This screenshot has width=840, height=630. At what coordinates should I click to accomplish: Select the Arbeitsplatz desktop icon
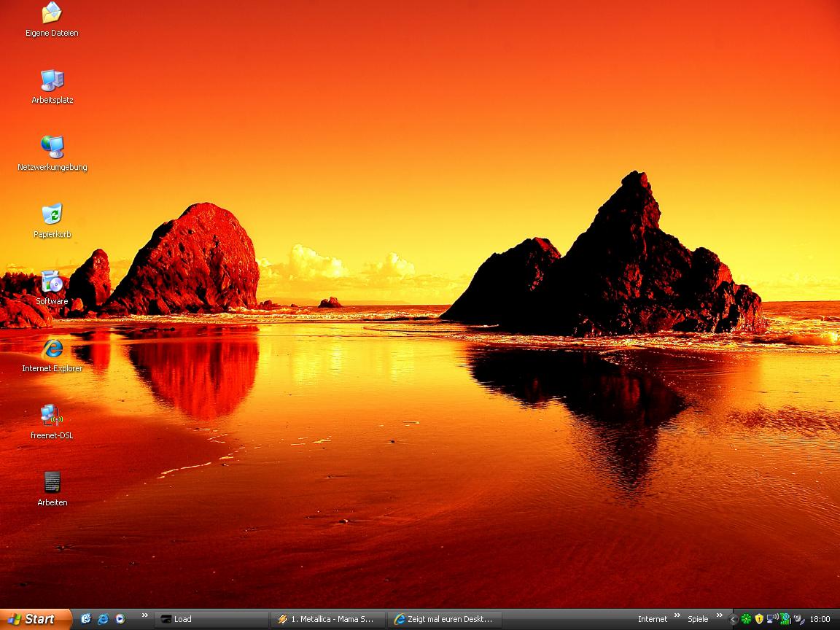point(52,86)
